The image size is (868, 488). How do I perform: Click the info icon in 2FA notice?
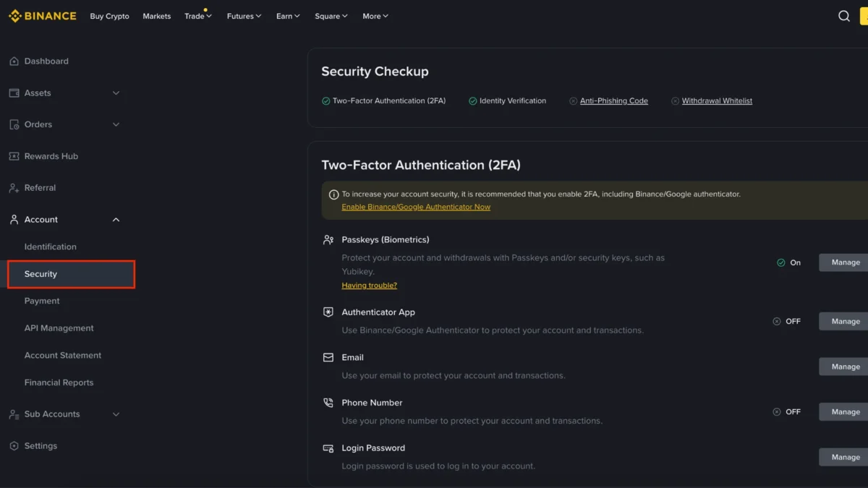pos(333,194)
